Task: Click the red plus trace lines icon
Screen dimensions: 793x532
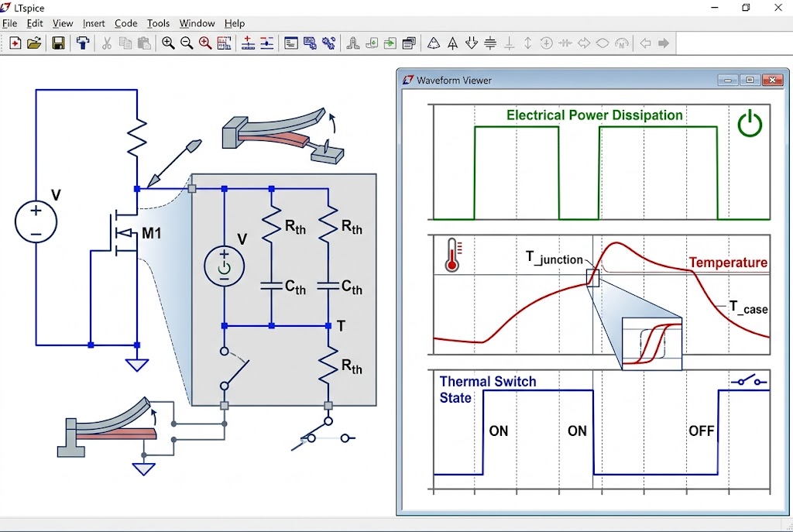Action: point(248,43)
